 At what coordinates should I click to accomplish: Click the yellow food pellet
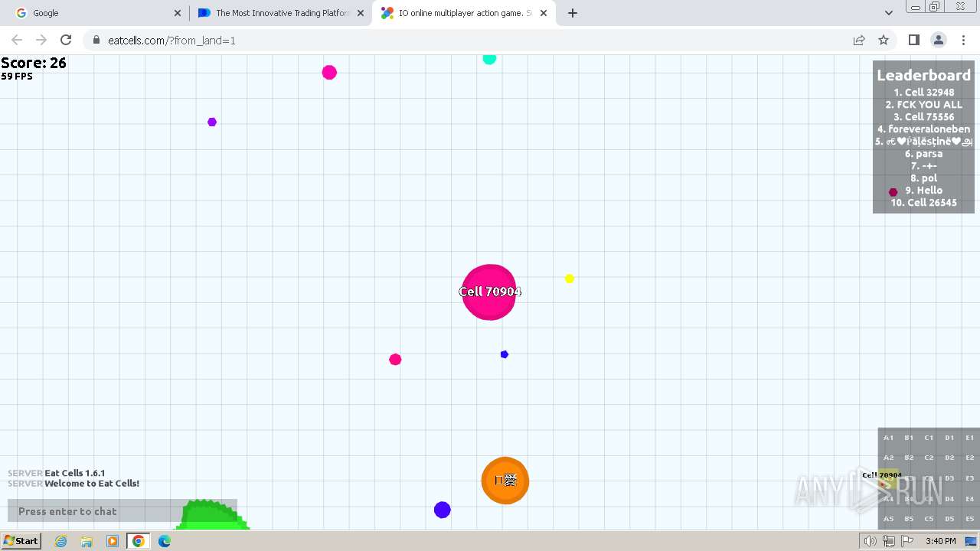tap(569, 279)
